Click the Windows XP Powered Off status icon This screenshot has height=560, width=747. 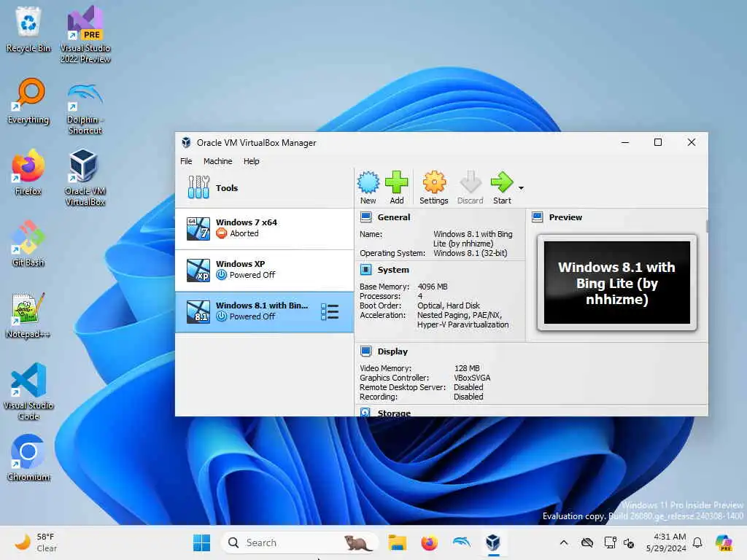pos(222,275)
